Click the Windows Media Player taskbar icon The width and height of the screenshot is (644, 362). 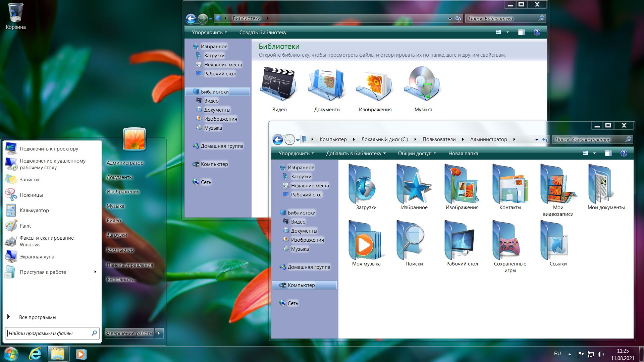(x=81, y=354)
